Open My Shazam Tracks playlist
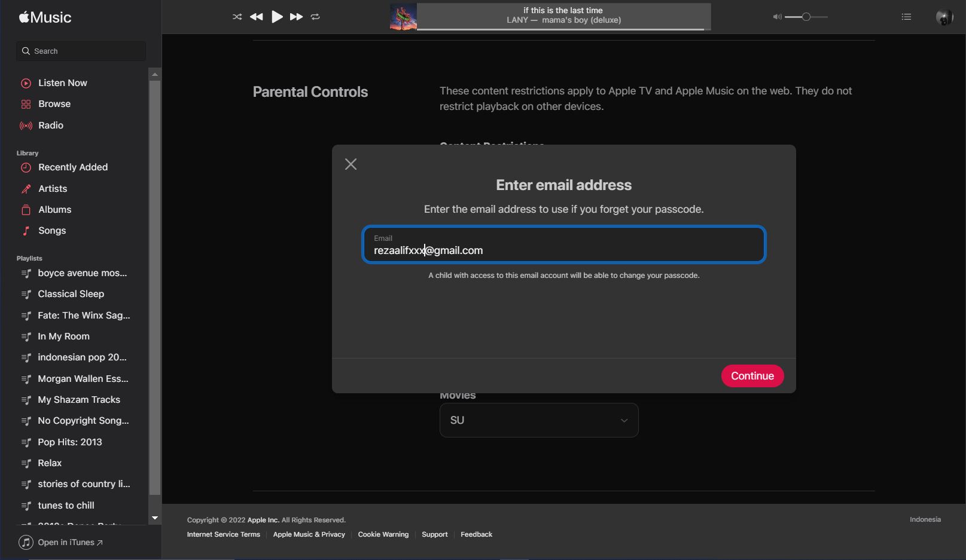 tap(79, 400)
